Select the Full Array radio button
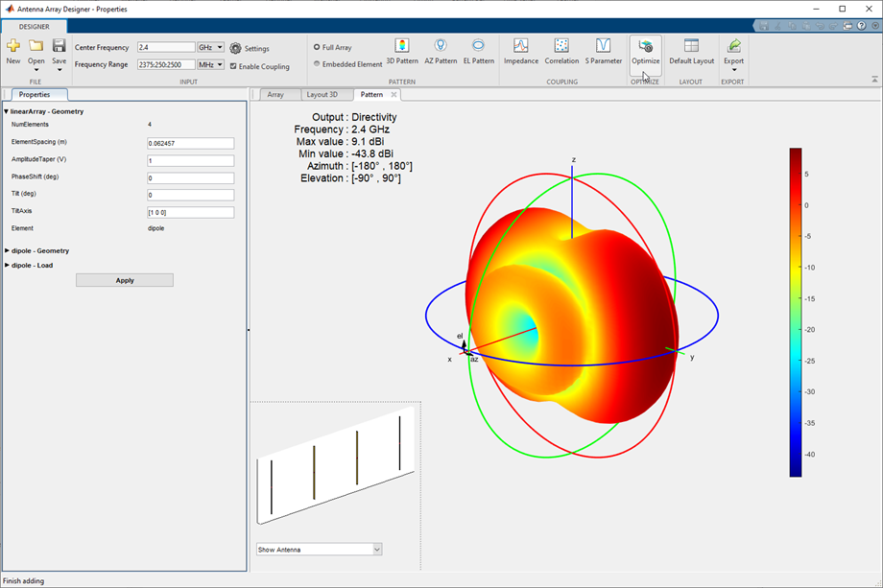This screenshot has height=588, width=883. [x=318, y=47]
